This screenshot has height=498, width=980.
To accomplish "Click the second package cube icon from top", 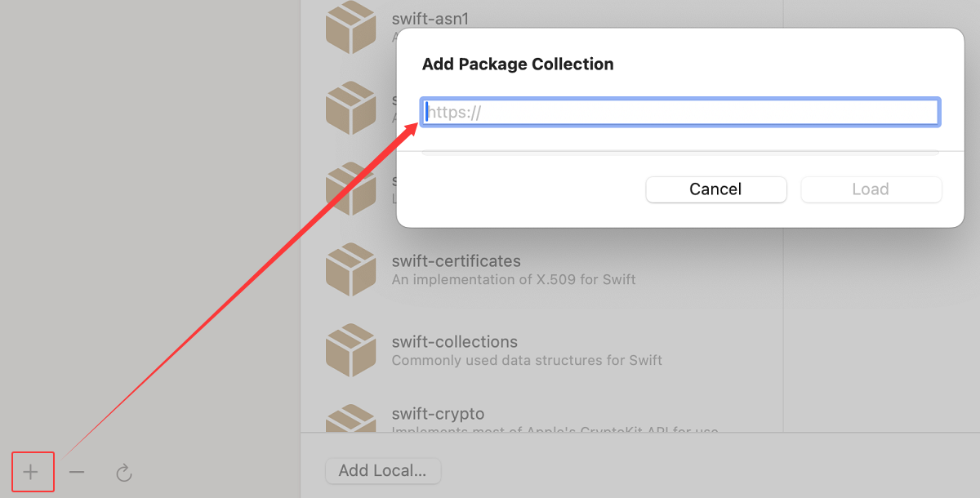I will 350,108.
